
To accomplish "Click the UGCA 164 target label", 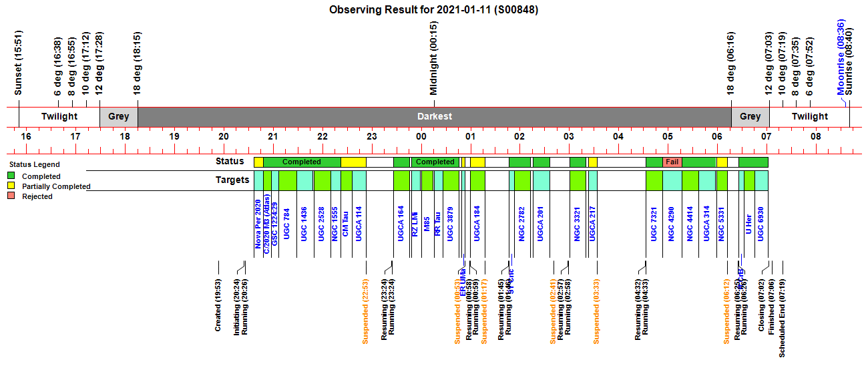I will 401,223.
